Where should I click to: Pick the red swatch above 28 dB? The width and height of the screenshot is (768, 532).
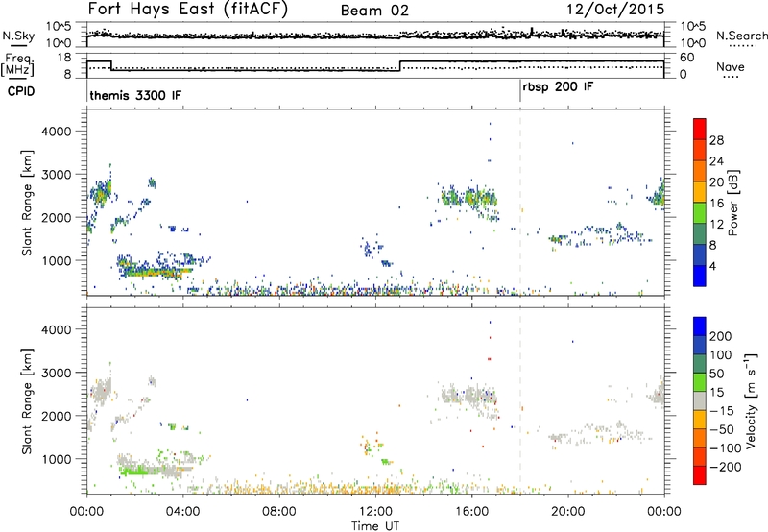coord(700,129)
